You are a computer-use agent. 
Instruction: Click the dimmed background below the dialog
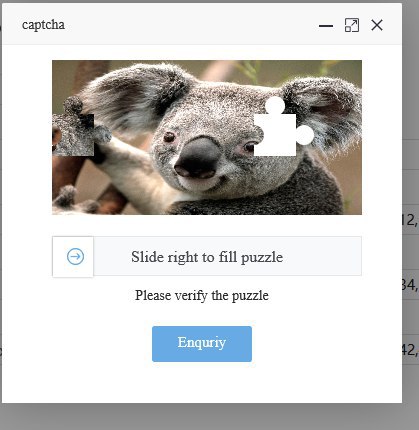coord(209,417)
